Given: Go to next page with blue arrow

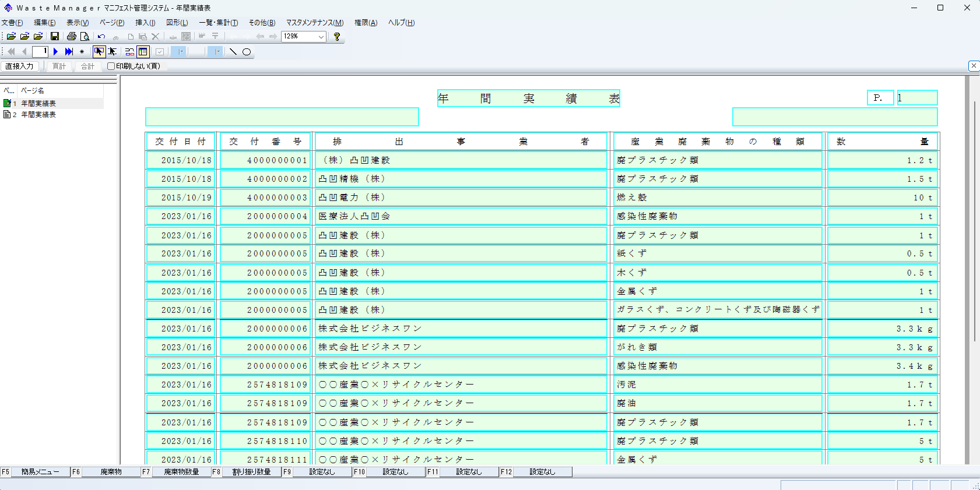Looking at the screenshot, I should [56, 52].
